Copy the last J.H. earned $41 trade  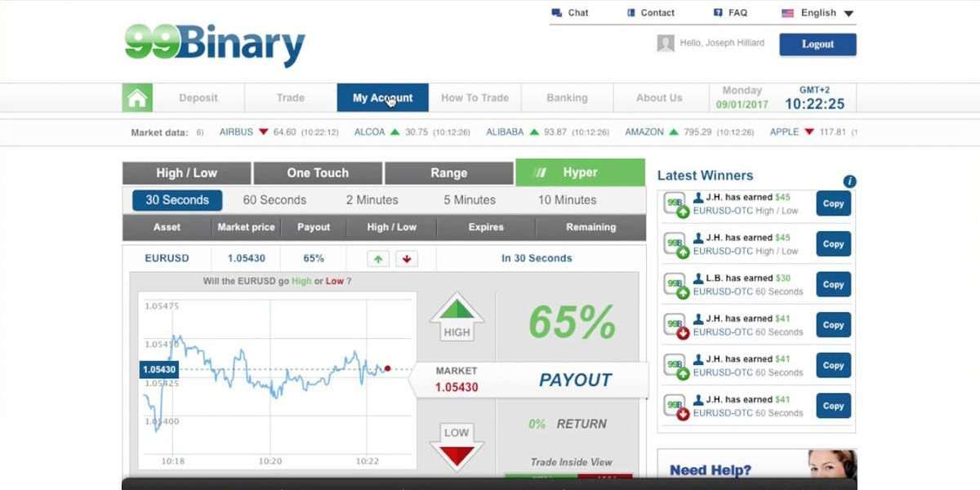(833, 406)
